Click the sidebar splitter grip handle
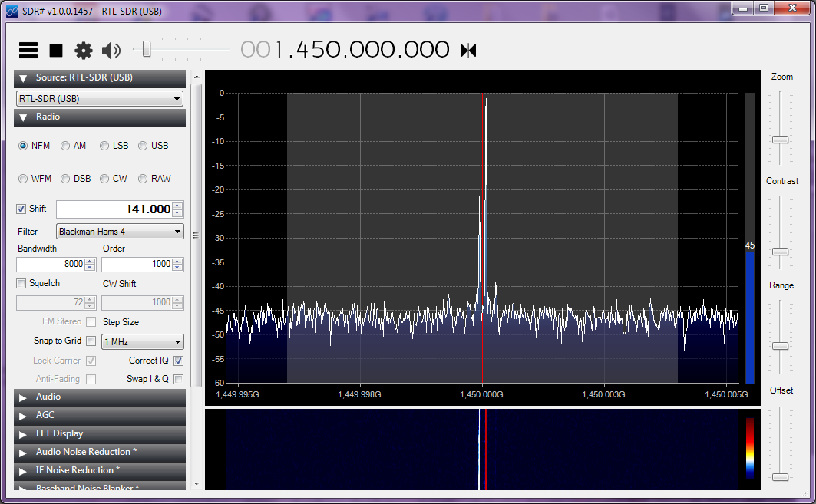The height and width of the screenshot is (504, 816). click(197, 236)
